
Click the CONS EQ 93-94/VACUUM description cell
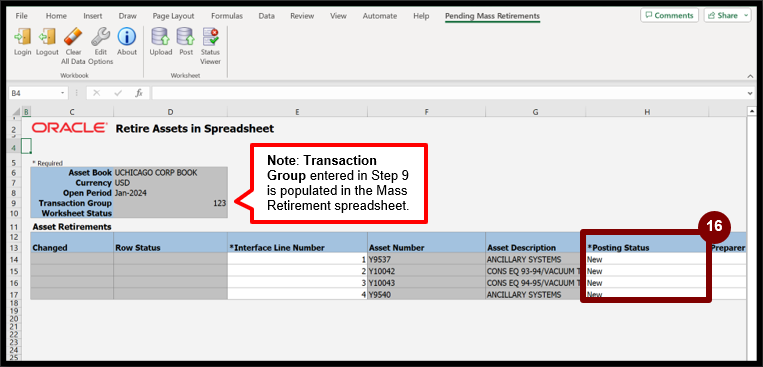(x=535, y=271)
